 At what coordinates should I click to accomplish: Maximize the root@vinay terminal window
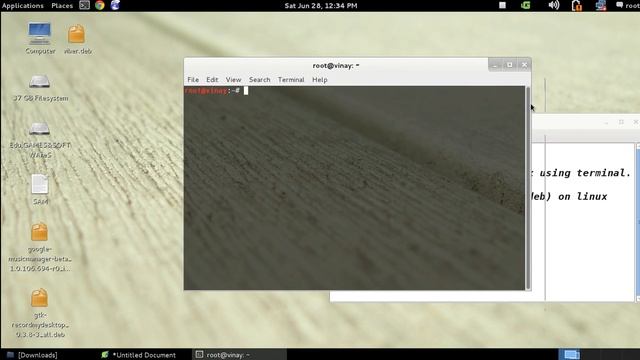tap(509, 65)
